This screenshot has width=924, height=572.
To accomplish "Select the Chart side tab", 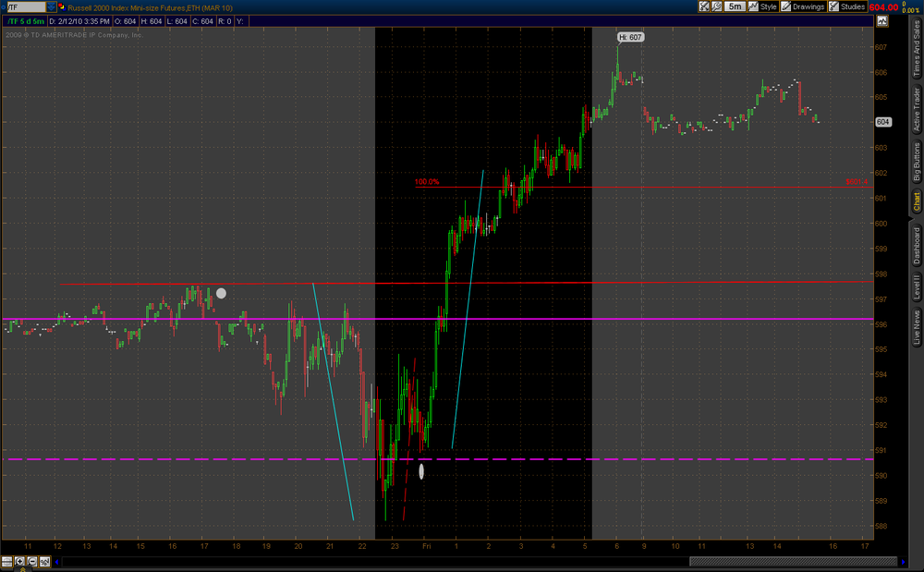I will pyautogui.click(x=917, y=201).
